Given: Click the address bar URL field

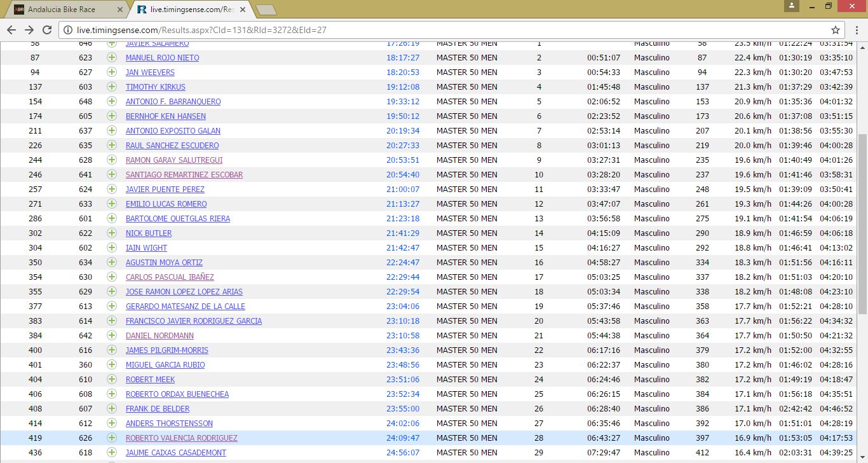Looking at the screenshot, I should (x=445, y=30).
